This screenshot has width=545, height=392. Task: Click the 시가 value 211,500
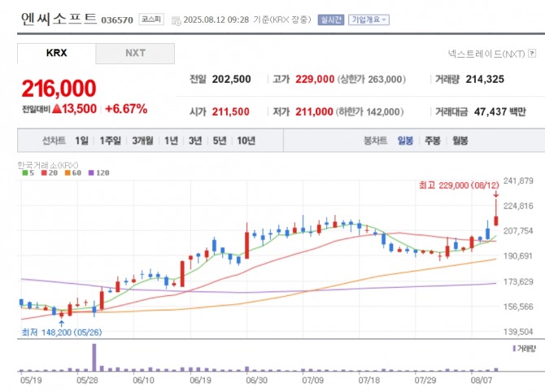tap(231, 112)
